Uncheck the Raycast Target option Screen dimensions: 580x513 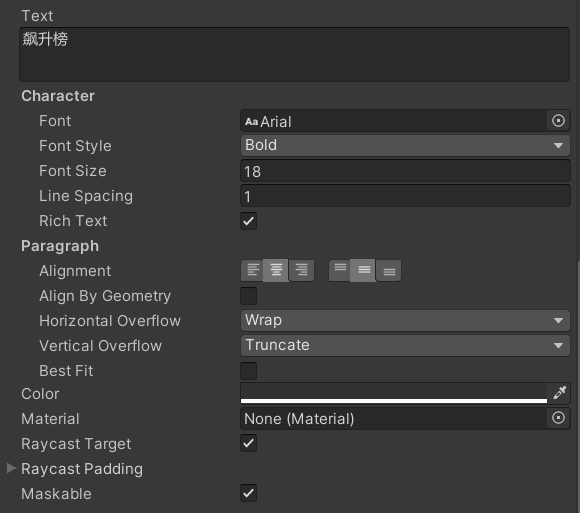249,443
